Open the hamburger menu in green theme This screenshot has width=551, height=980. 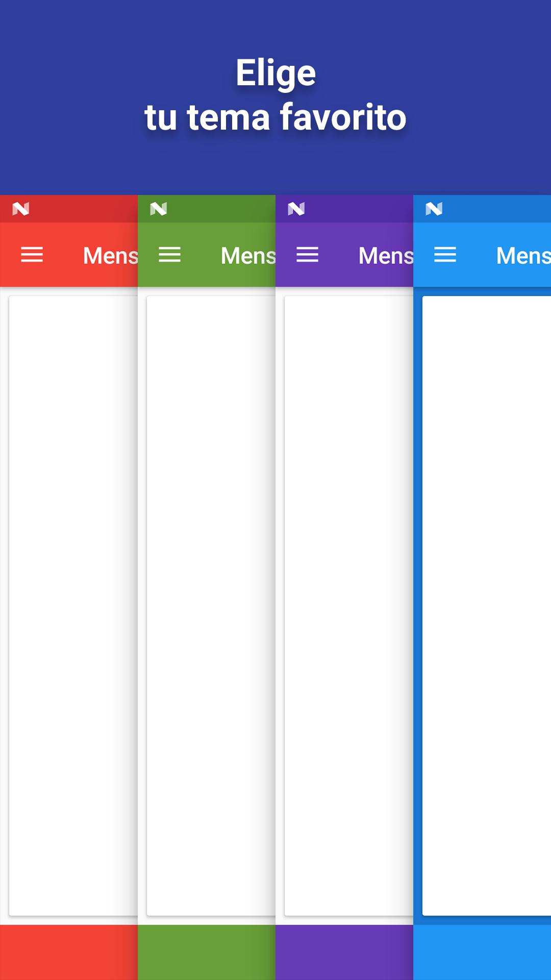point(169,254)
